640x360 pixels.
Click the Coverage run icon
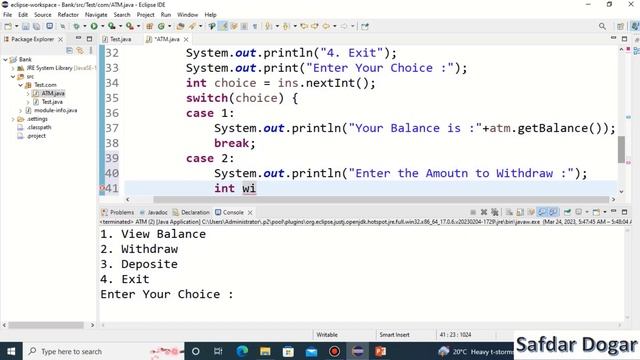point(111,26)
